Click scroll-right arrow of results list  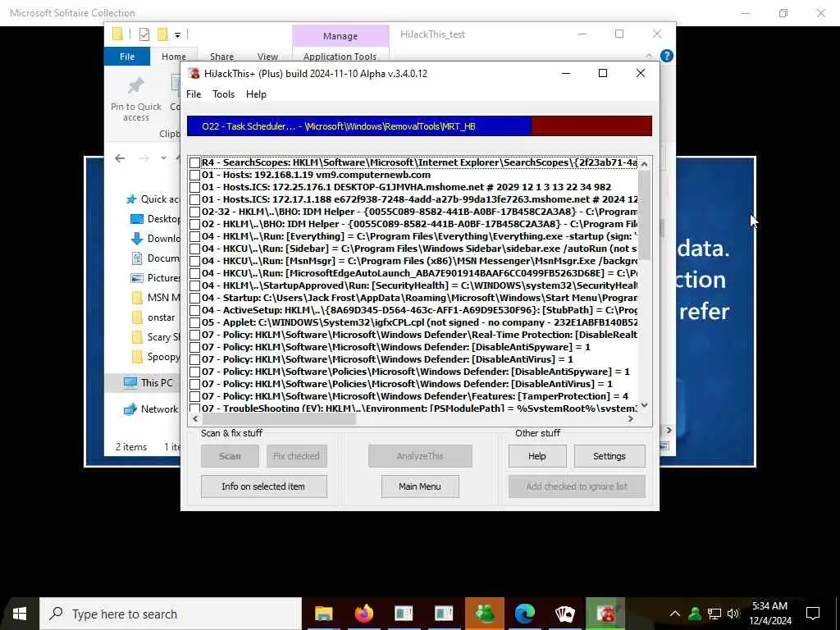631,419
